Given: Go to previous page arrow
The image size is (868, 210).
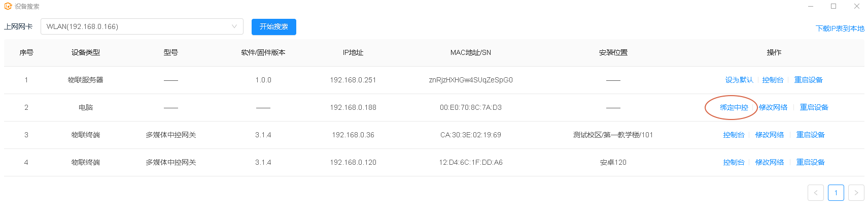Looking at the screenshot, I should pos(816,193).
